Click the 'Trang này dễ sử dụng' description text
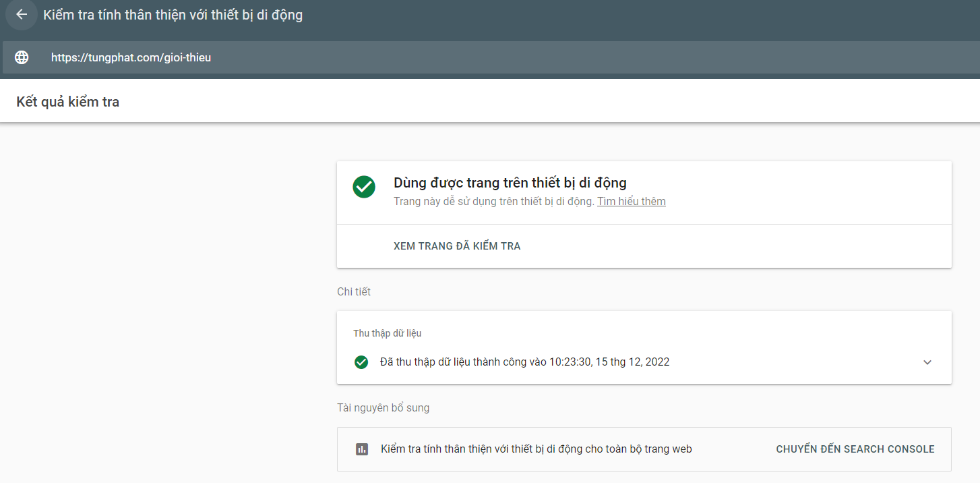Image resolution: width=980 pixels, height=483 pixels. (493, 201)
